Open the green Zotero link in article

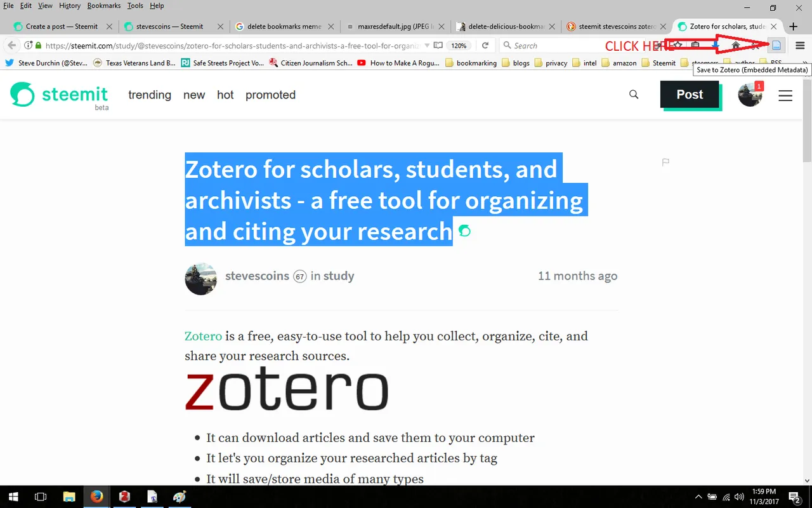[203, 336]
